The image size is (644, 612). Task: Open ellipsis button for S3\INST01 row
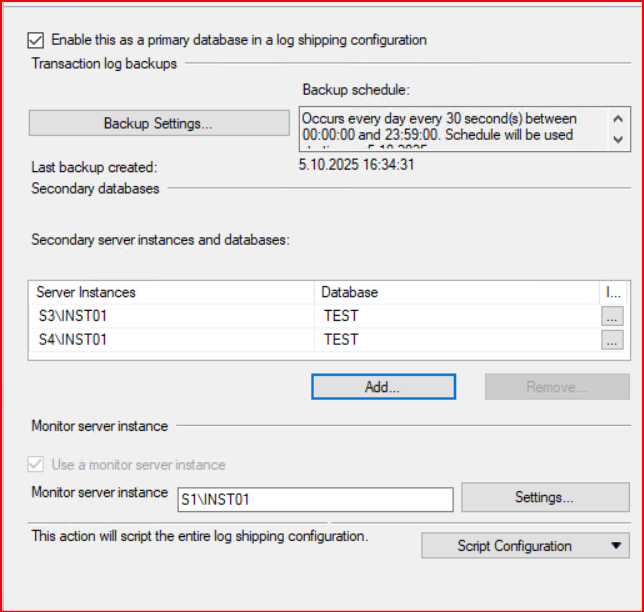tap(612, 316)
